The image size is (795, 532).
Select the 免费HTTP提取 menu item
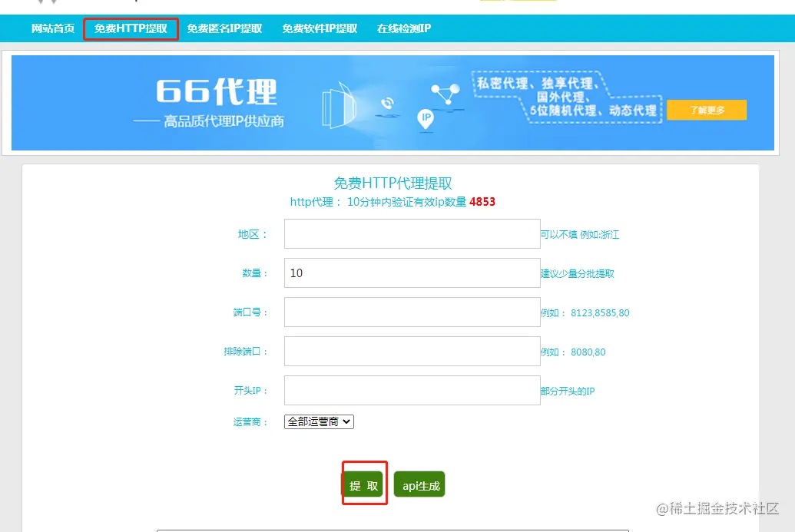point(131,28)
